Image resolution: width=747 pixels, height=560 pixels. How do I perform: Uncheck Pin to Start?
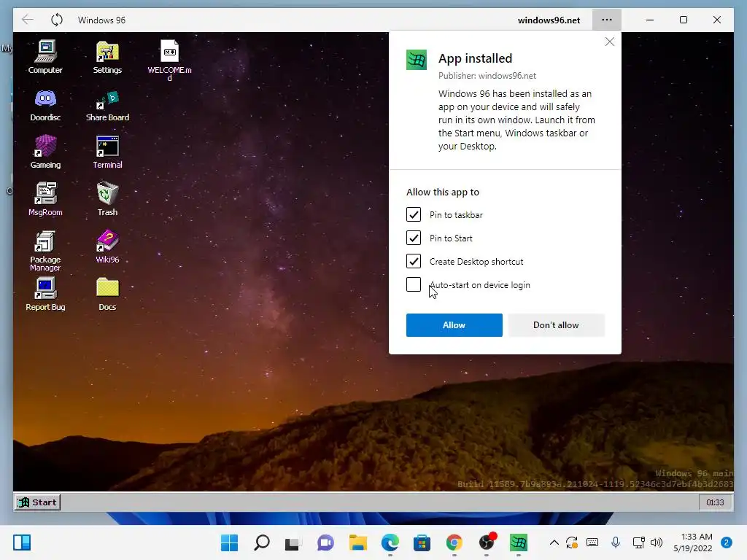coord(414,238)
